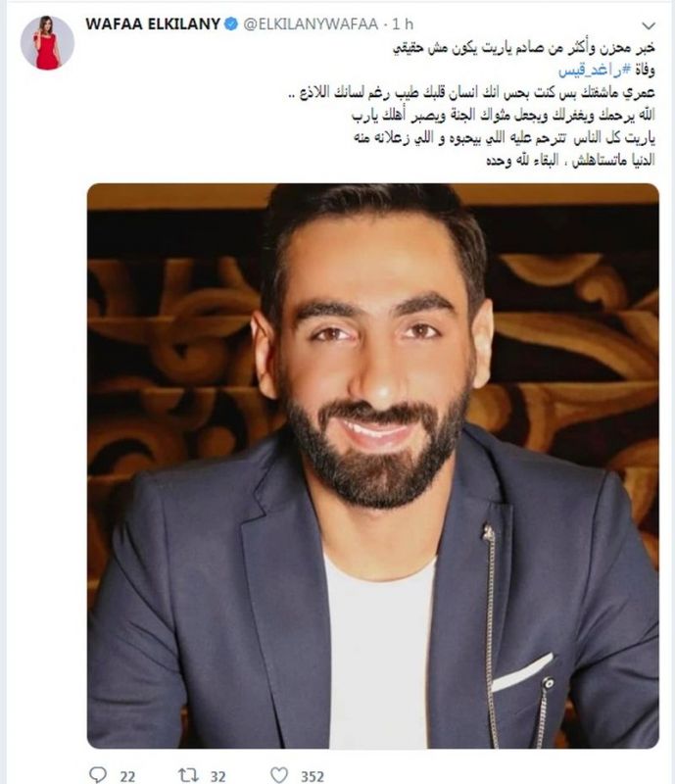This screenshot has height=784, width=675.
Task: Open the tweet via the 1 h timestamp
Action: [x=403, y=24]
